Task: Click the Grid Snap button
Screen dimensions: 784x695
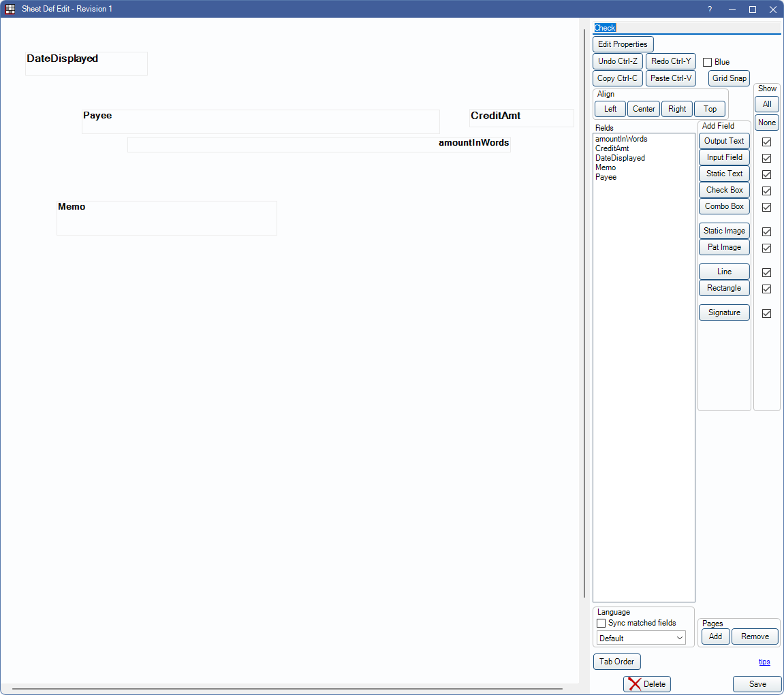Action: pos(729,78)
